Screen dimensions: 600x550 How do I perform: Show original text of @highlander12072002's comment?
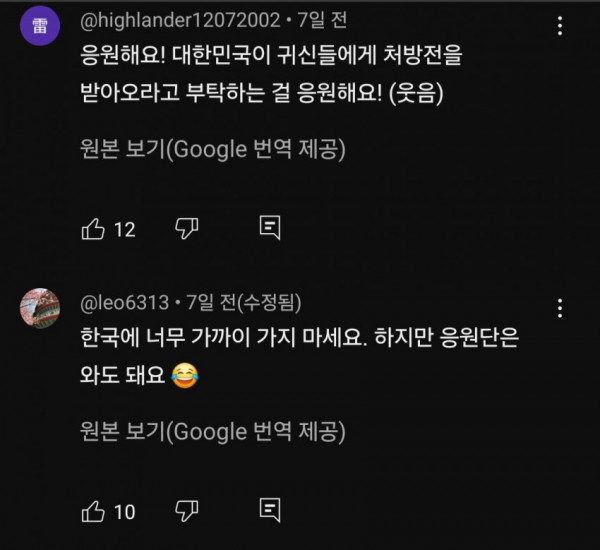(x=212, y=151)
